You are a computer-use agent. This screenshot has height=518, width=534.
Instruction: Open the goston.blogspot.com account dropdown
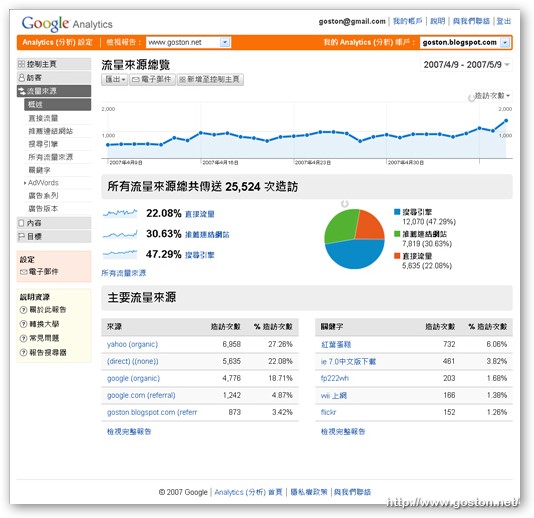tap(465, 43)
